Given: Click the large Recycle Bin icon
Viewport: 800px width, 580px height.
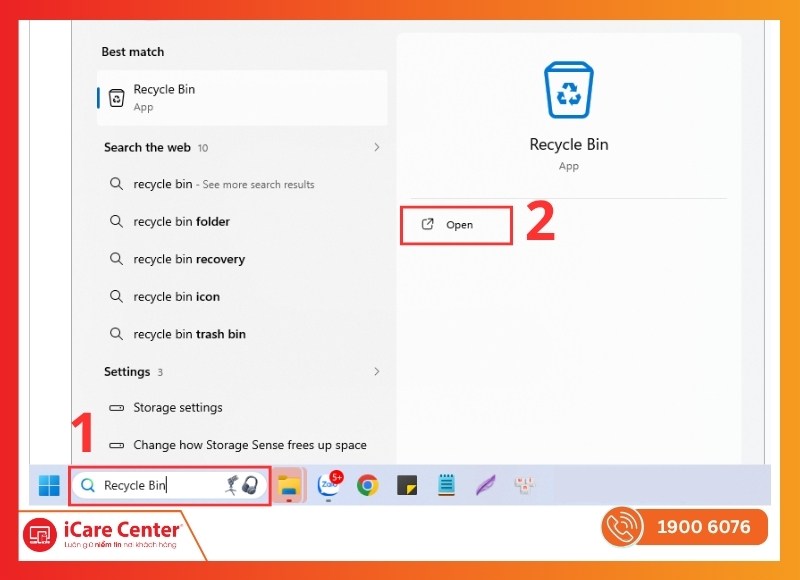Looking at the screenshot, I should (568, 90).
